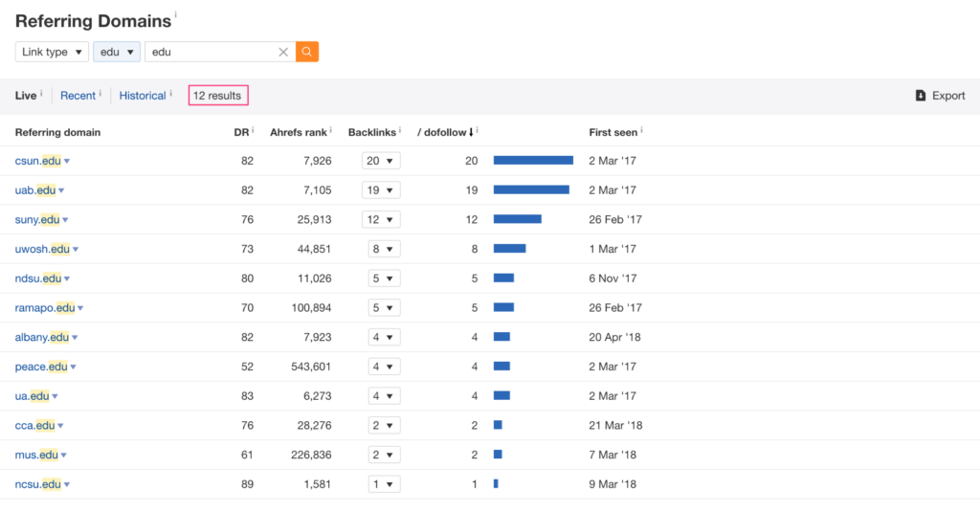Image resolution: width=980 pixels, height=513 pixels.
Task: Click info icon beside Referring Domains title
Action: pos(176,15)
